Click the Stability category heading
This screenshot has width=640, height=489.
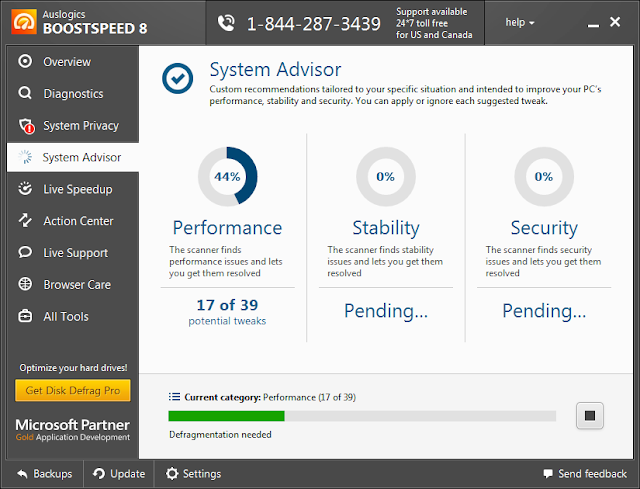pos(386,228)
